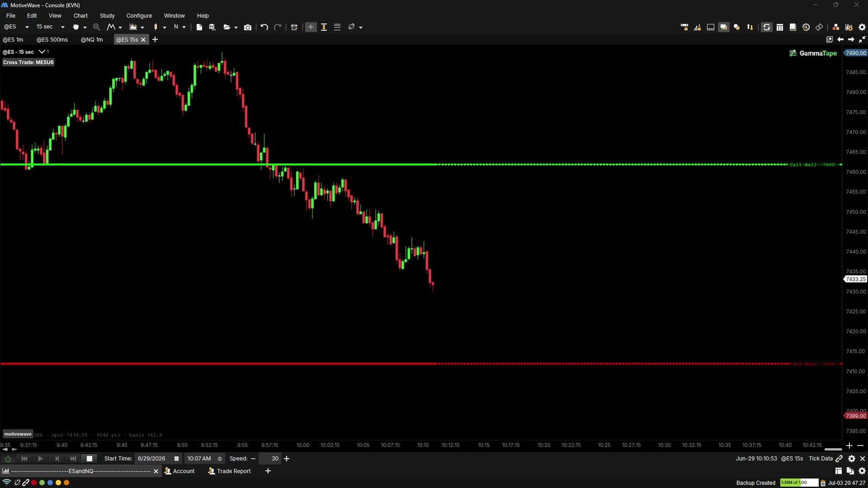Select the hand pan tool
The image size is (868, 488).
click(x=75, y=27)
